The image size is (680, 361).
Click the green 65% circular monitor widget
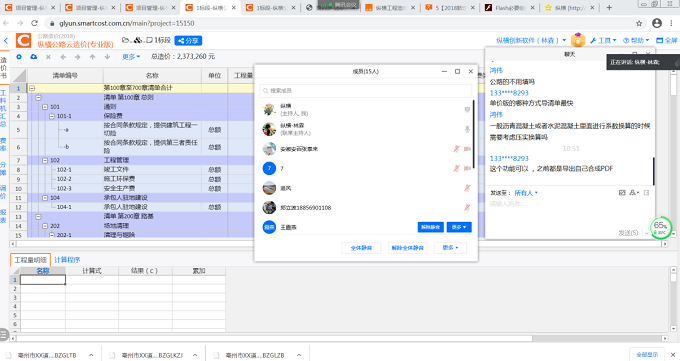[660, 228]
